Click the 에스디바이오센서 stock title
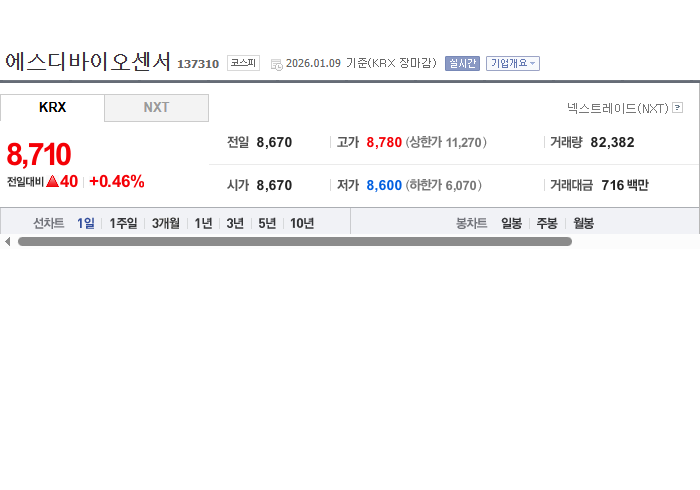This screenshot has width=700, height=490. point(88,62)
